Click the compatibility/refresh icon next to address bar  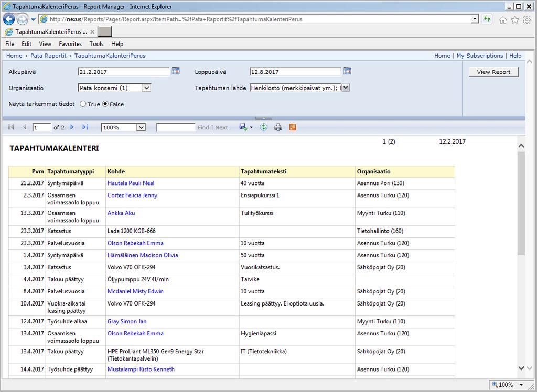(487, 19)
